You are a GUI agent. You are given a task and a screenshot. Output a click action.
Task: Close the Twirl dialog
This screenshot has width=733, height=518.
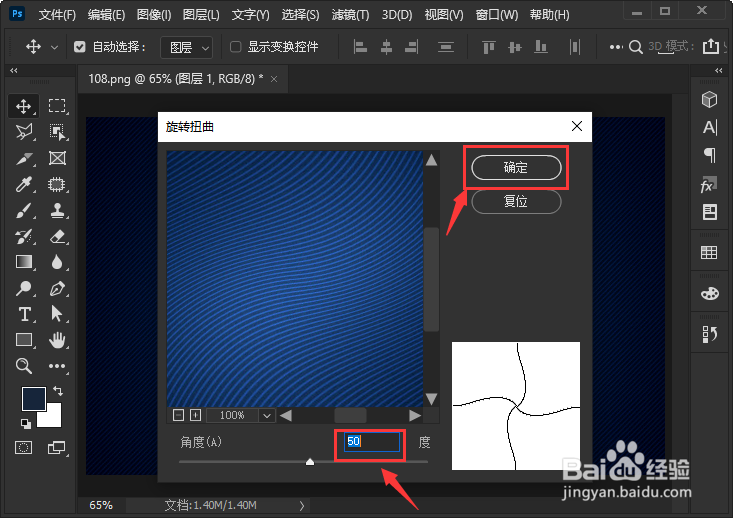[x=577, y=126]
